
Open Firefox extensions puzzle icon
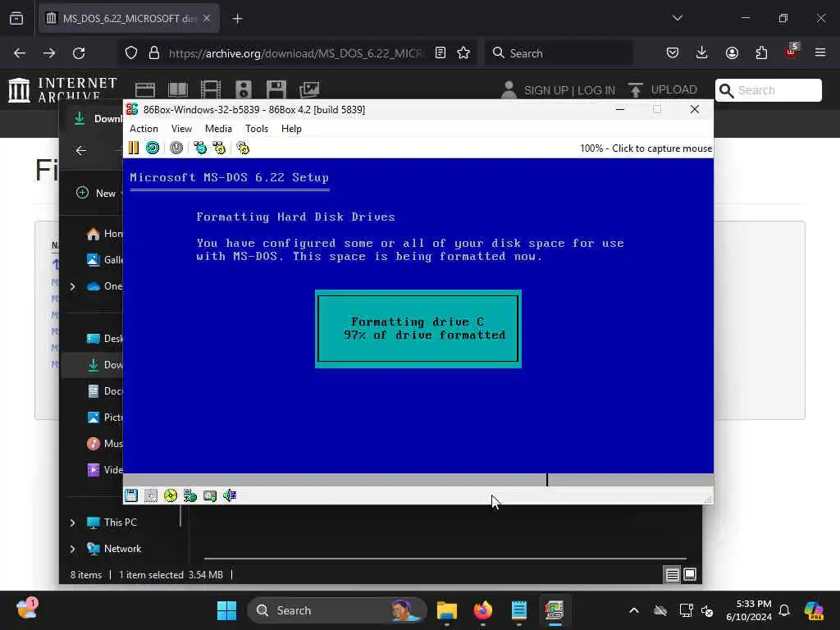point(761,53)
